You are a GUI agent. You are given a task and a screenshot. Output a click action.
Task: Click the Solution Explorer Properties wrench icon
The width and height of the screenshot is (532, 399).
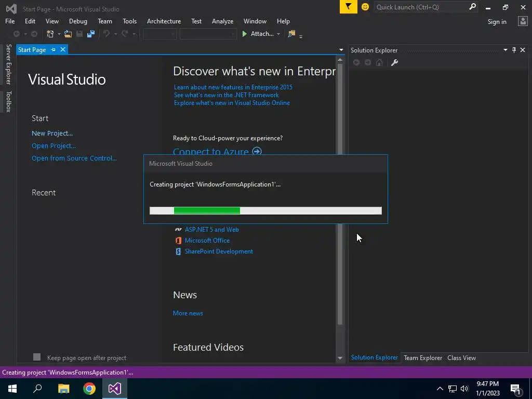click(x=394, y=62)
